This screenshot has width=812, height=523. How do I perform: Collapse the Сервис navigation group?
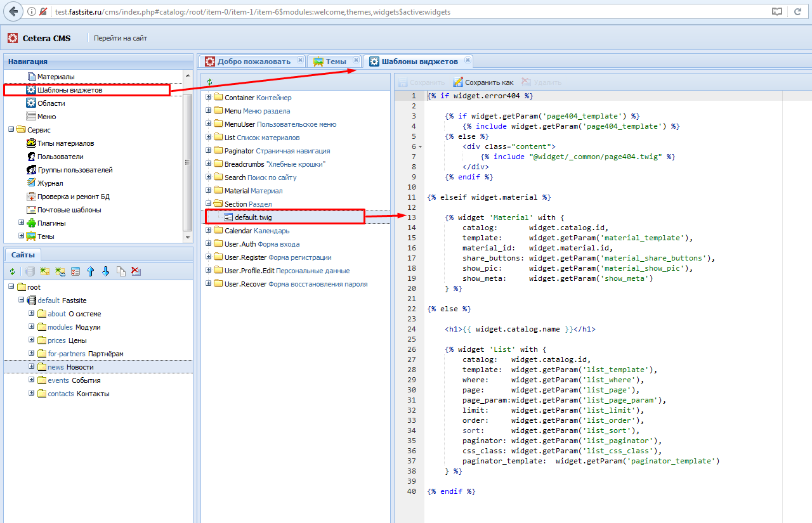click(11, 129)
